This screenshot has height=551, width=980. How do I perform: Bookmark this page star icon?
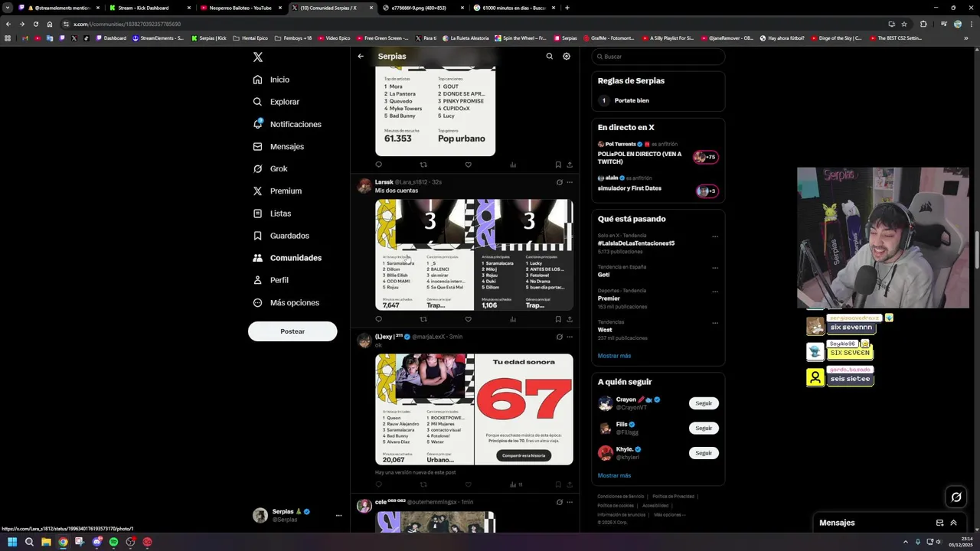click(904, 24)
